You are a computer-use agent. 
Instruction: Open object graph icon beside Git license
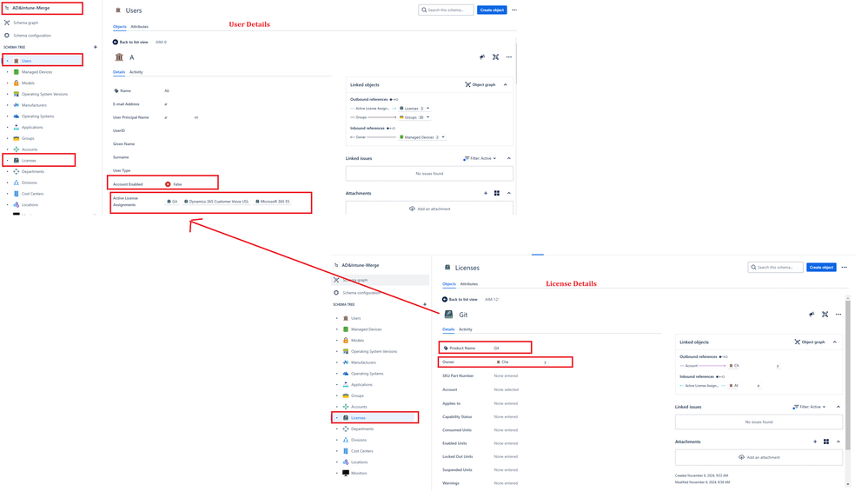click(825, 315)
